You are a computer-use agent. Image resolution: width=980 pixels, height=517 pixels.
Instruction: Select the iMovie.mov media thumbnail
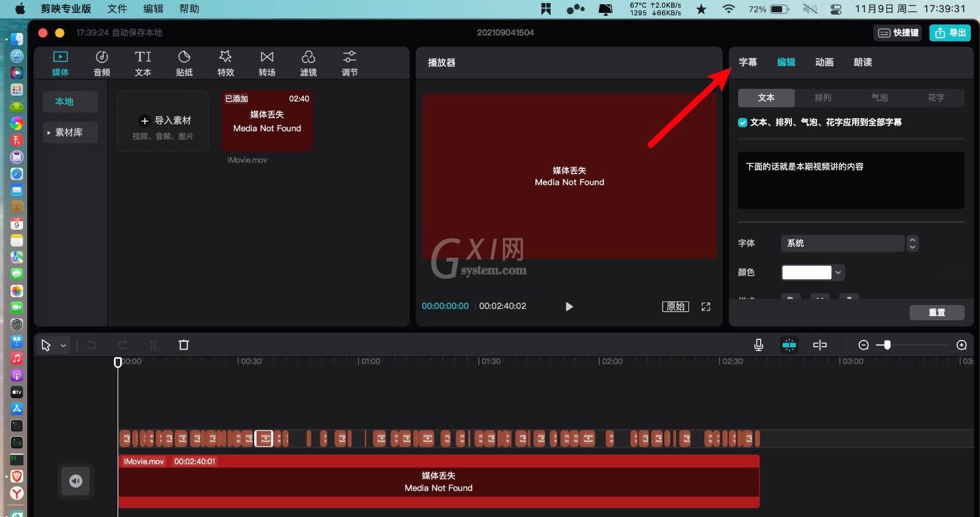click(267, 121)
